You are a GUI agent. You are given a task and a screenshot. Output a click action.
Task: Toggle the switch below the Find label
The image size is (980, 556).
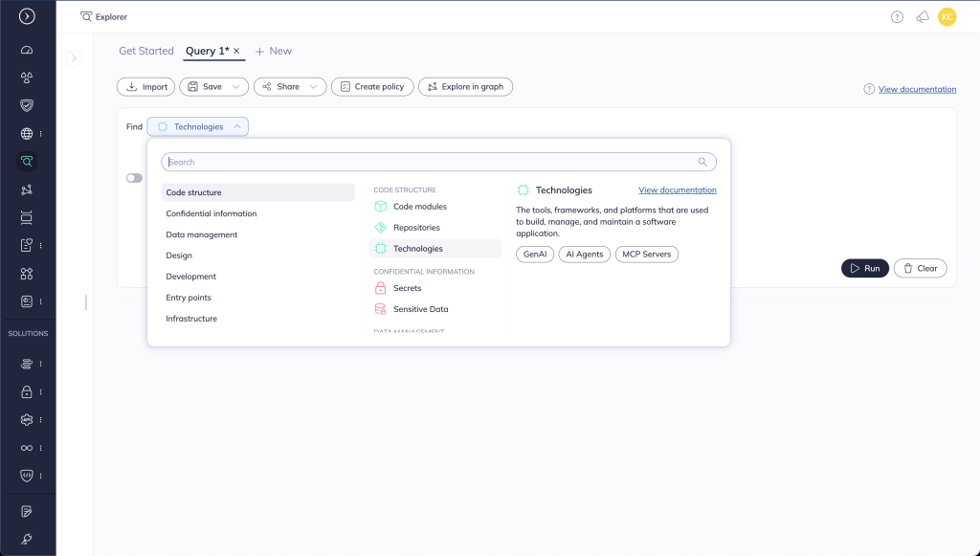(134, 178)
